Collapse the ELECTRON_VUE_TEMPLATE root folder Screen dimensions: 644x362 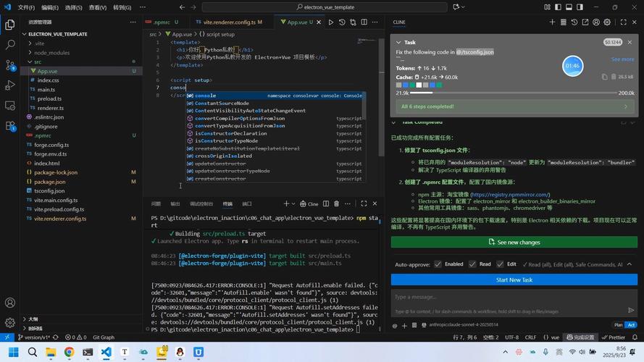click(25, 34)
